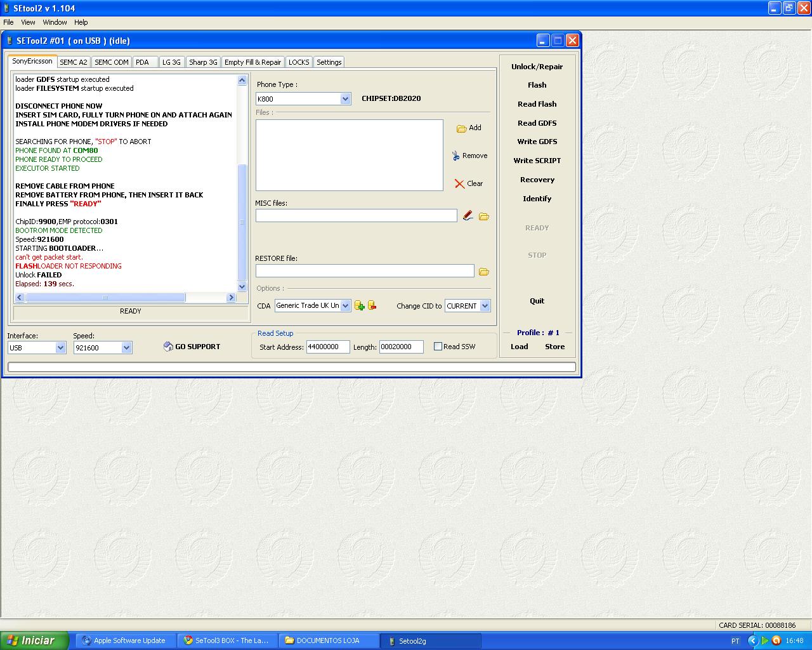Click the green play tray icon

coord(765,640)
